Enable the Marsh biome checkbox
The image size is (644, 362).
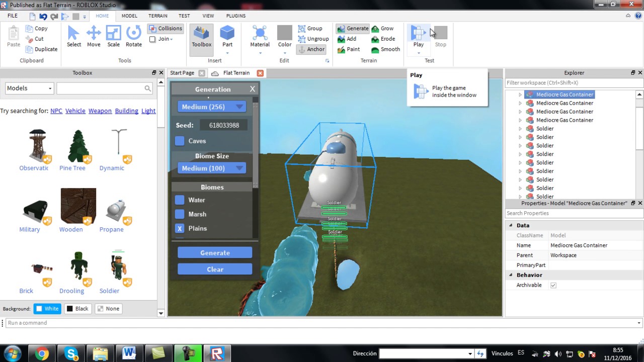pos(180,214)
